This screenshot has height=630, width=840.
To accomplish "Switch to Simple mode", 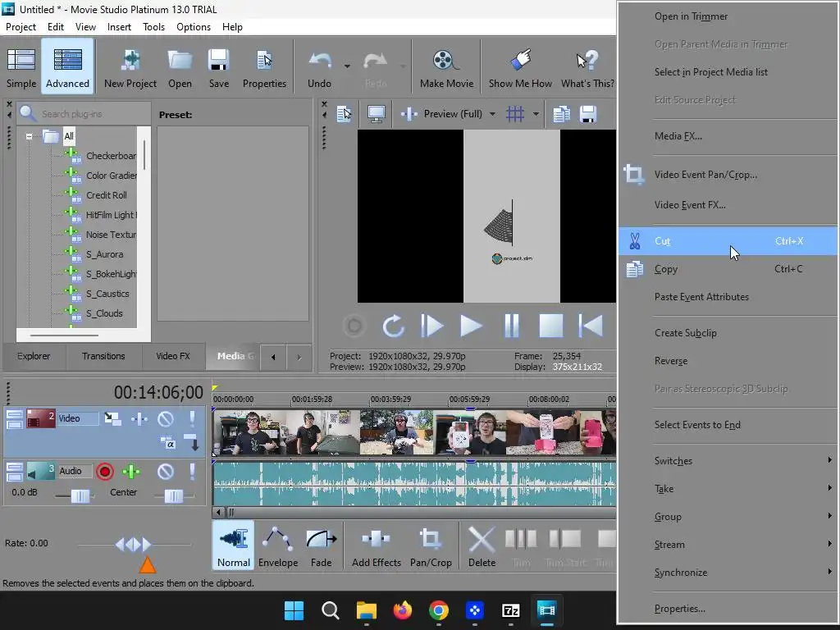I will coord(21,67).
